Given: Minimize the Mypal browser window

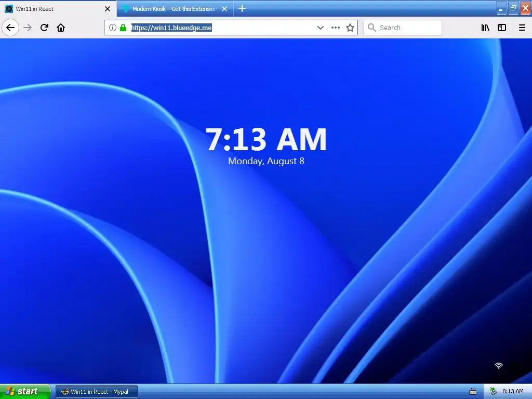Looking at the screenshot, I should (501, 8).
